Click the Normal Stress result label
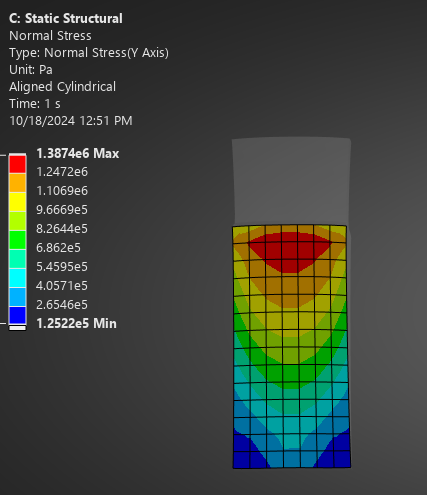Viewport: 427px width, 495px height. (x=50, y=36)
